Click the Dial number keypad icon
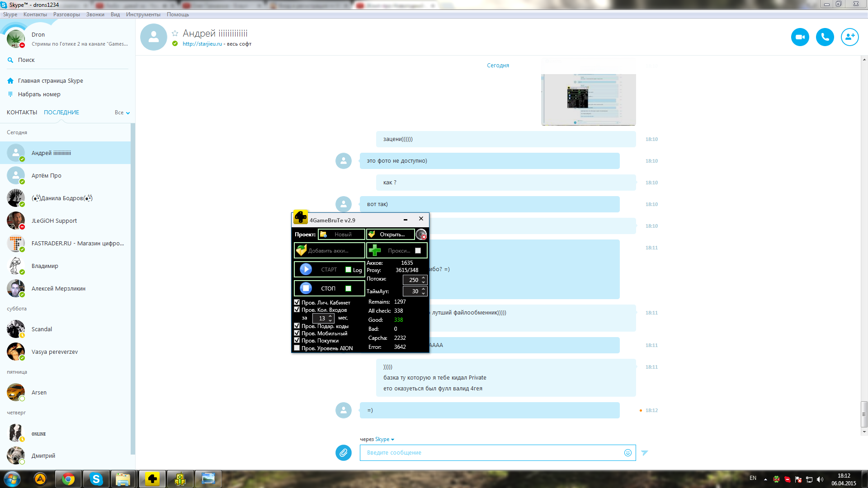Viewport: 868px width, 488px height. pyautogui.click(x=10, y=94)
